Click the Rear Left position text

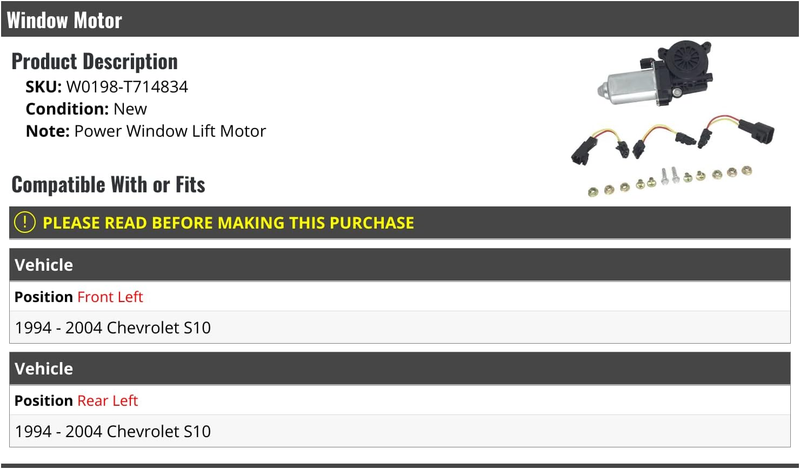tap(108, 401)
